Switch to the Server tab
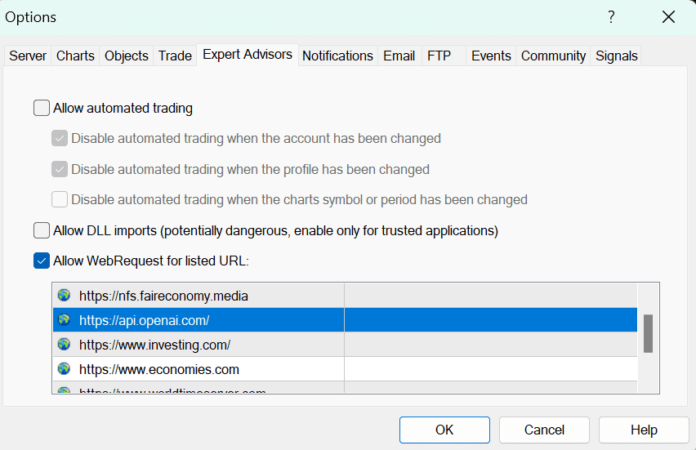This screenshot has height=450, width=696. click(28, 56)
